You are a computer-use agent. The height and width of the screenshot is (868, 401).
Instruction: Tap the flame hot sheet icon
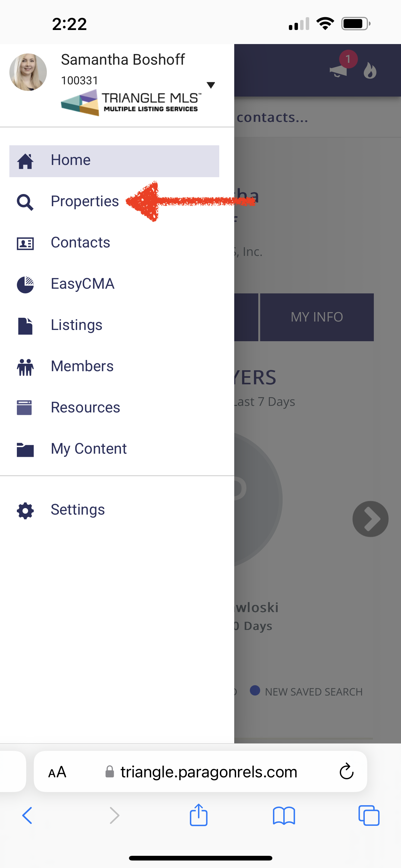click(370, 70)
